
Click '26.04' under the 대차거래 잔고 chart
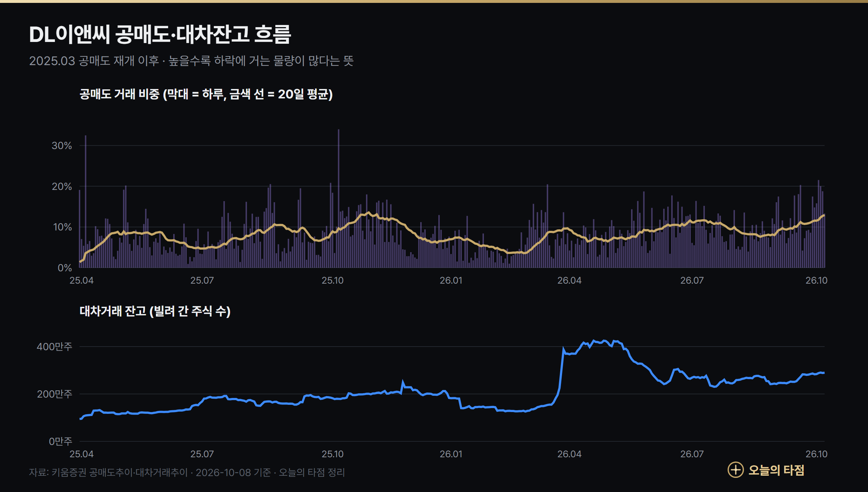(570, 454)
